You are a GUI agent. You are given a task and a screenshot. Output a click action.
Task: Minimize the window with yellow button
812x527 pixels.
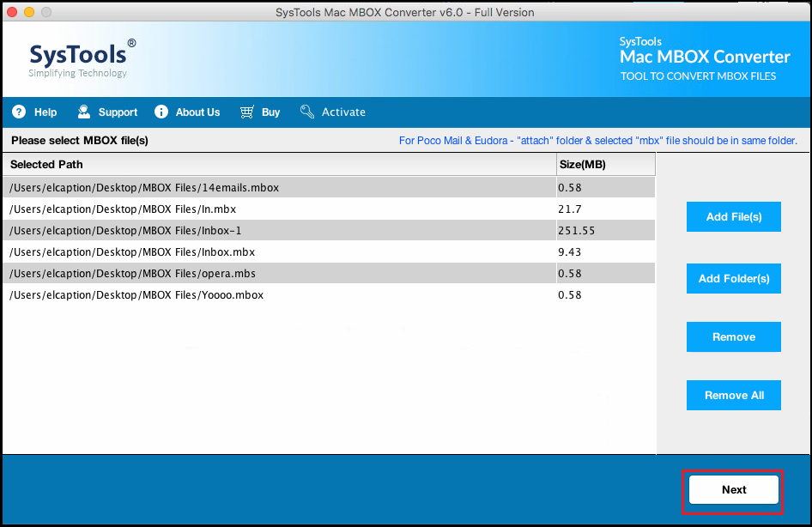[x=29, y=12]
